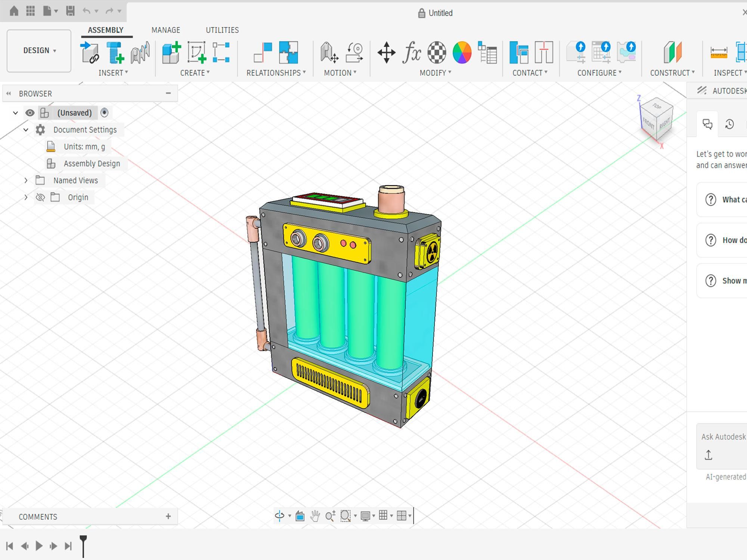Open the data panel grid icon

pyautogui.click(x=31, y=11)
